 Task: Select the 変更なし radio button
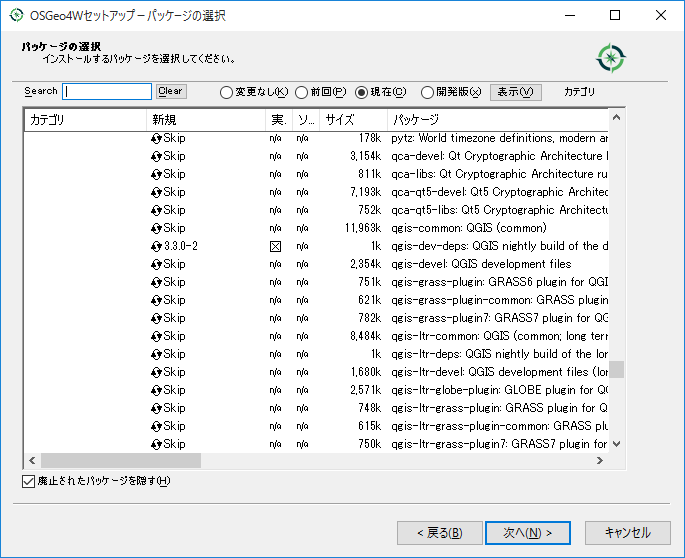tap(226, 92)
